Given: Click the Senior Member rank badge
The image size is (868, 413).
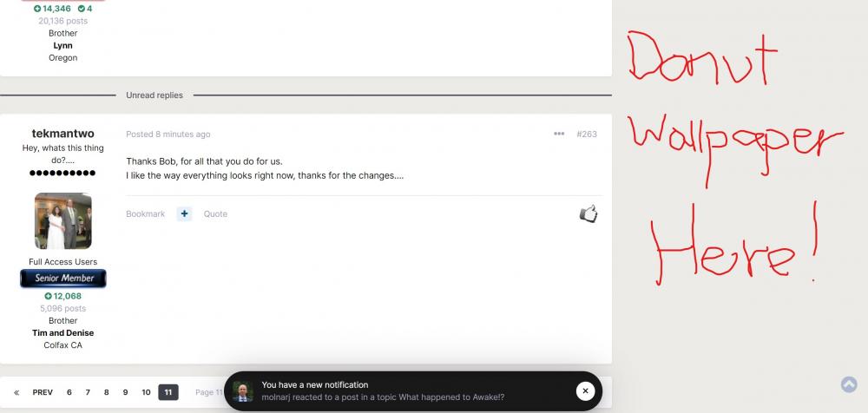Looking at the screenshot, I should (x=63, y=279).
